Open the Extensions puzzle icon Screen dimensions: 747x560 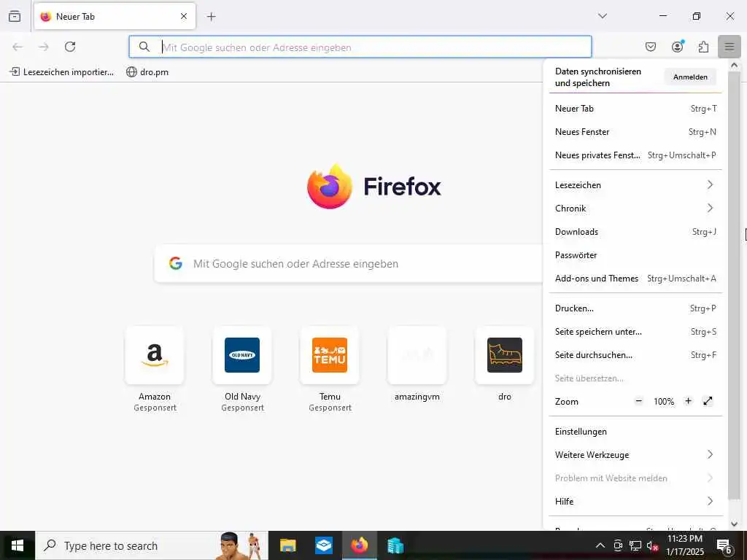703,47
